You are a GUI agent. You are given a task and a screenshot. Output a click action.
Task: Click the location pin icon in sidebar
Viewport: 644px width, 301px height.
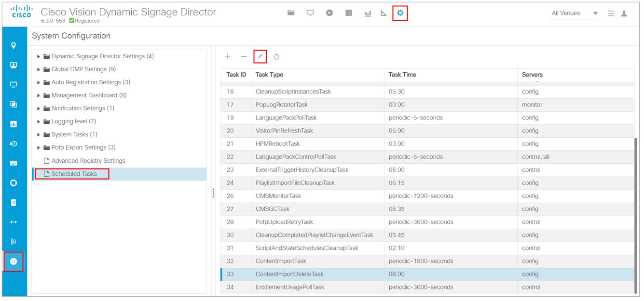coord(14,45)
